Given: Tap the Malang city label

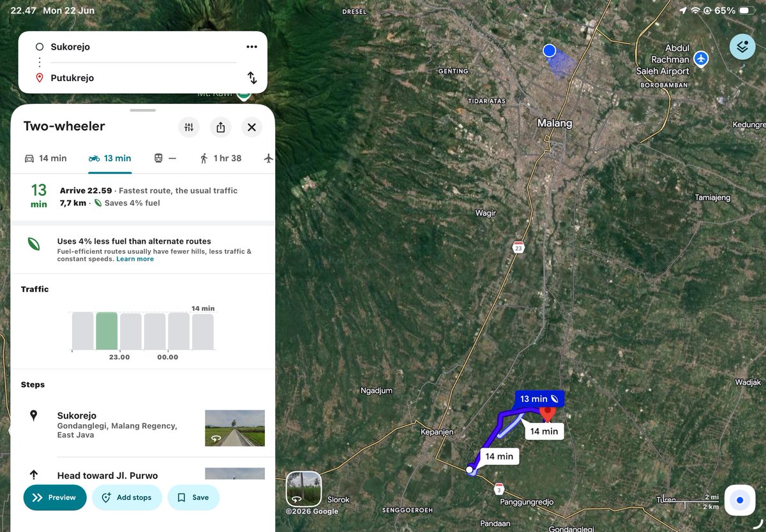Looking at the screenshot, I should tap(555, 123).
